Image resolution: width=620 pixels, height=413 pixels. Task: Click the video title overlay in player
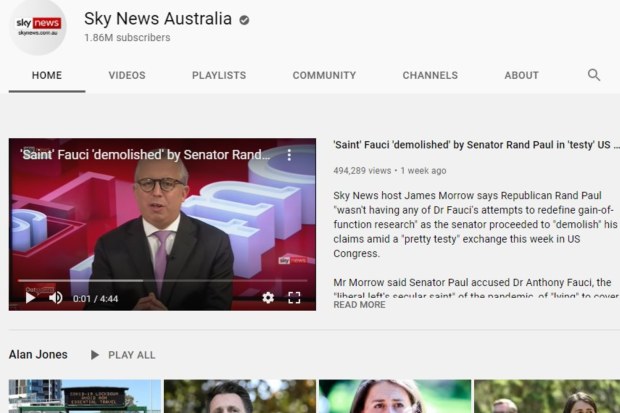click(x=146, y=155)
